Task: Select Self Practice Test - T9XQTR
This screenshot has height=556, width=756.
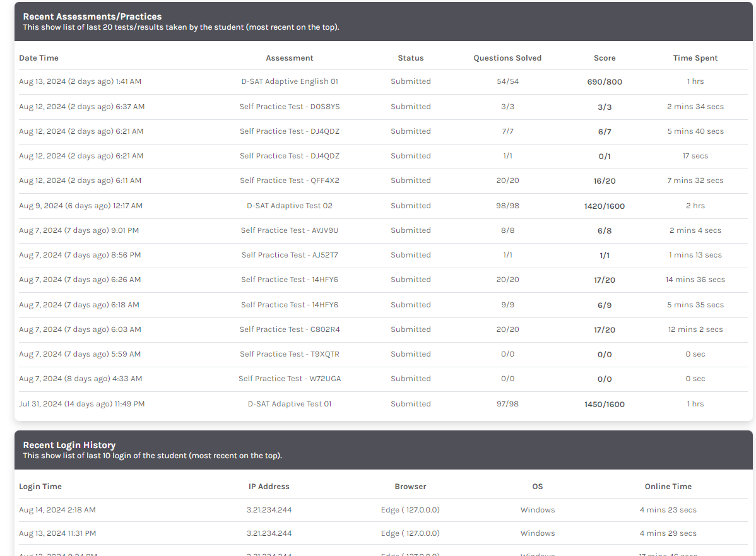Action: (290, 354)
